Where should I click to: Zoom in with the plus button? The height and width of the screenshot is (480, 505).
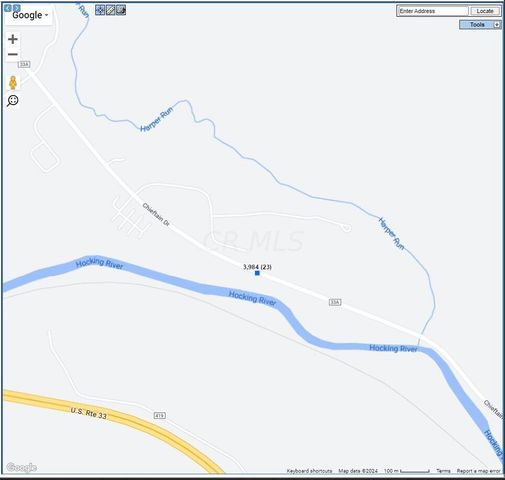tap(13, 39)
